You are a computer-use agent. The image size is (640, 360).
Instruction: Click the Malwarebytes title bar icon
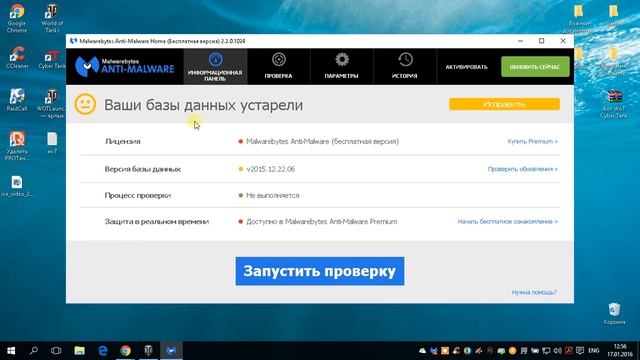(73, 41)
